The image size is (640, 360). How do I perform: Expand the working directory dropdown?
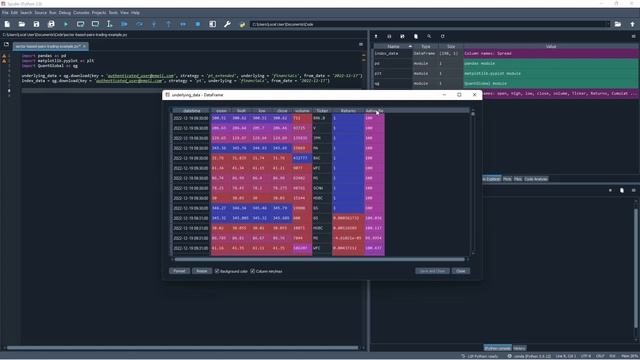[607, 24]
